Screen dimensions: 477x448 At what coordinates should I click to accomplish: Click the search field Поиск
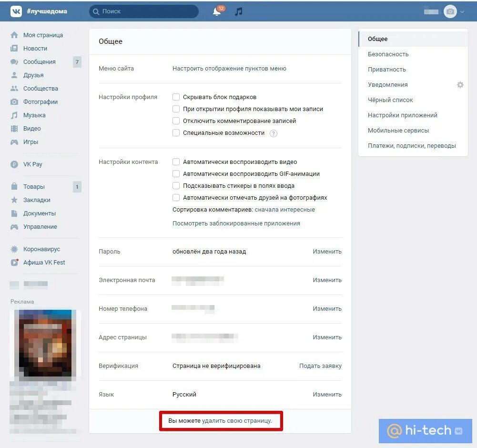coord(144,11)
